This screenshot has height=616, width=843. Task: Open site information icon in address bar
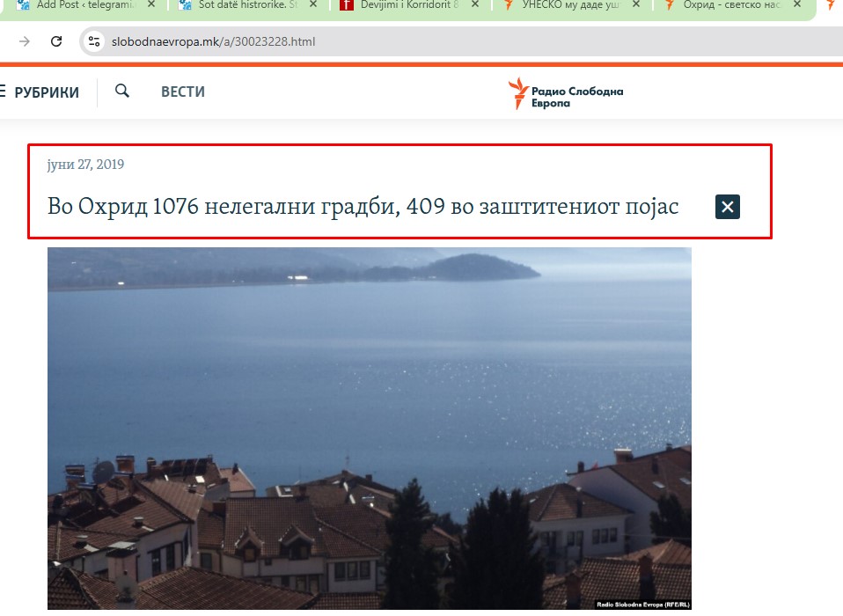(x=95, y=41)
